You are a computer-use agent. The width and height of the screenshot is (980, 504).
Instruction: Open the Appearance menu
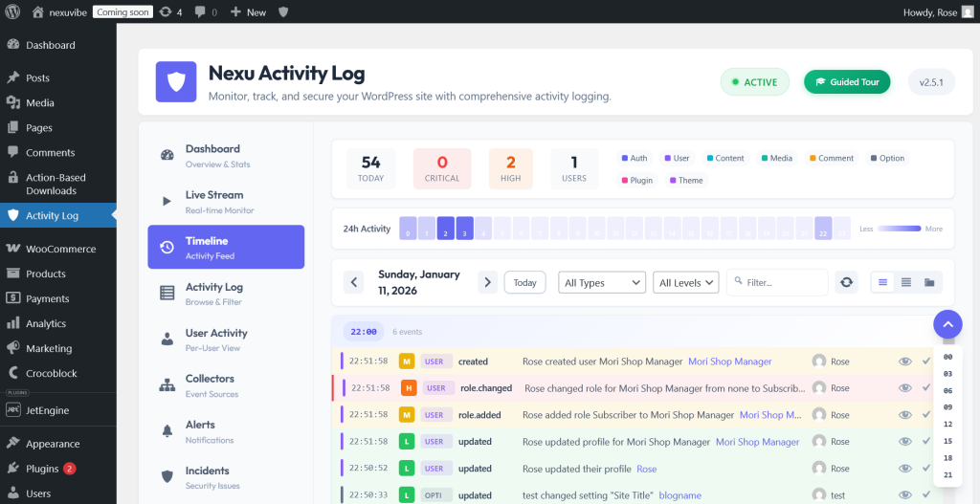tap(58, 444)
